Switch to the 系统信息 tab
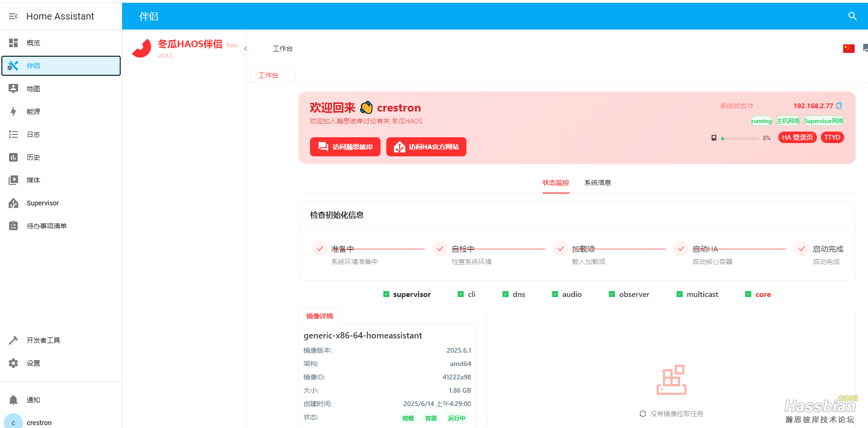The width and height of the screenshot is (868, 428). pyautogui.click(x=598, y=183)
